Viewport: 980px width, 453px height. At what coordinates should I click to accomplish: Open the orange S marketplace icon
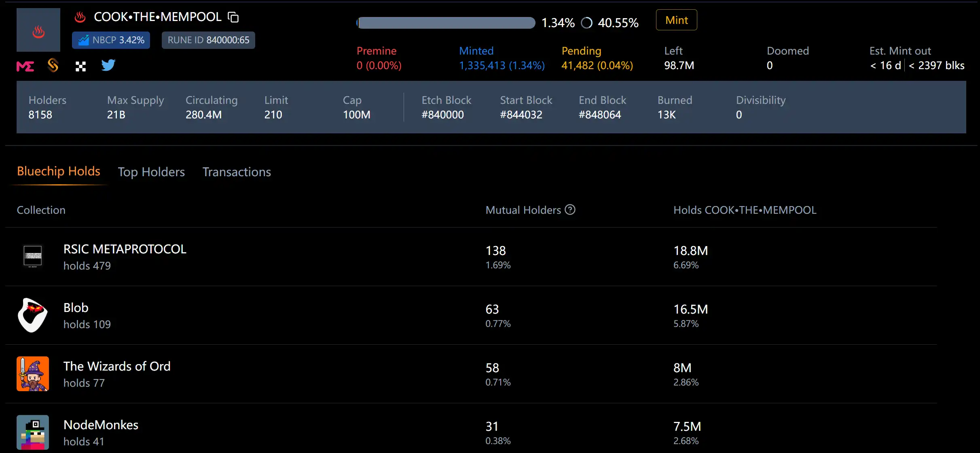point(53,65)
